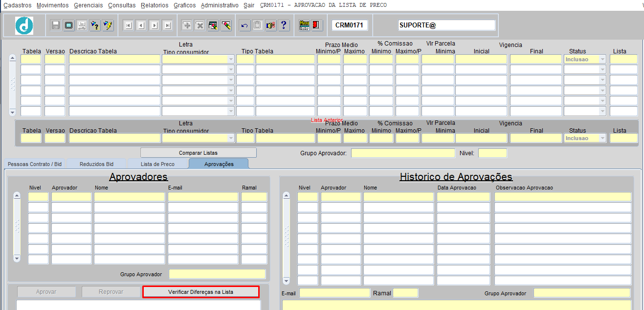Open help with the question mark icon
The image size is (644, 310).
point(285,25)
